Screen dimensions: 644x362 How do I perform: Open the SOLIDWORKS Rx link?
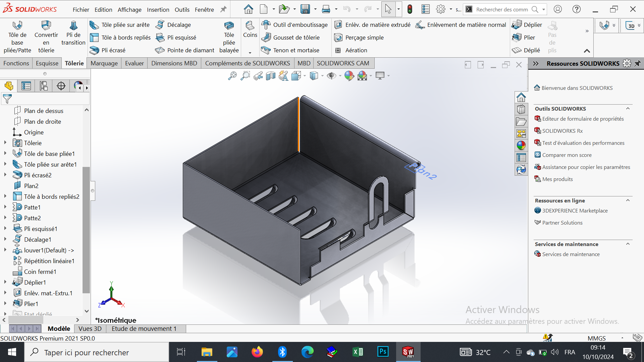562,131
